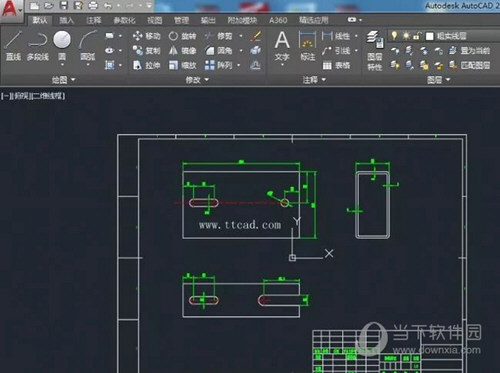Click the New file icon in Quick Access
This screenshot has width=500, height=373.
pyautogui.click(x=34, y=5)
